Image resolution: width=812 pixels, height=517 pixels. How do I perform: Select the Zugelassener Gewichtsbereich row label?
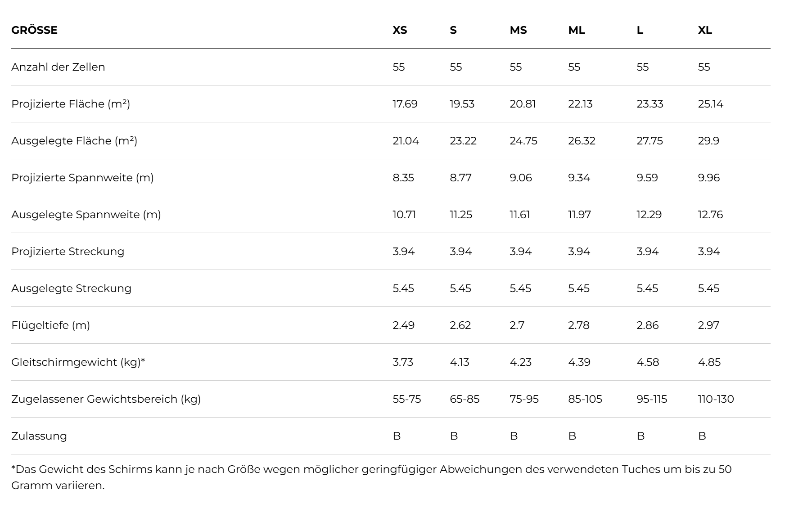click(x=106, y=399)
